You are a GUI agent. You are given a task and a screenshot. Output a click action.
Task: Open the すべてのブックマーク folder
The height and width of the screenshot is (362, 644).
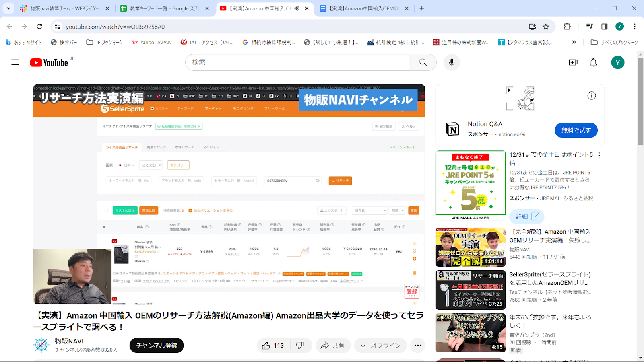click(x=614, y=42)
